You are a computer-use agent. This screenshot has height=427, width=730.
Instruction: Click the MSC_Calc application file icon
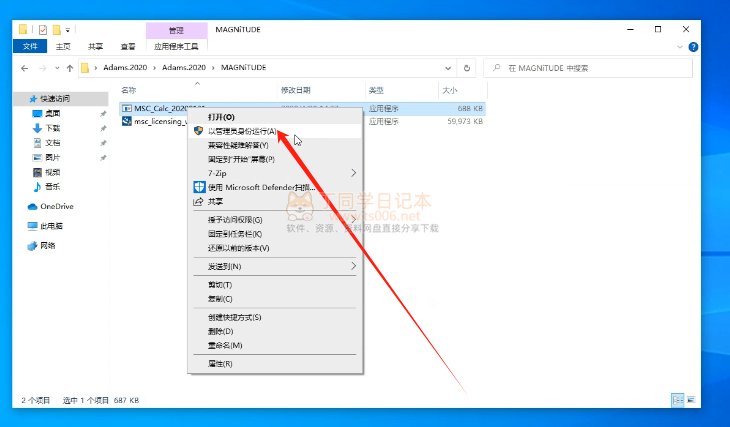click(126, 108)
